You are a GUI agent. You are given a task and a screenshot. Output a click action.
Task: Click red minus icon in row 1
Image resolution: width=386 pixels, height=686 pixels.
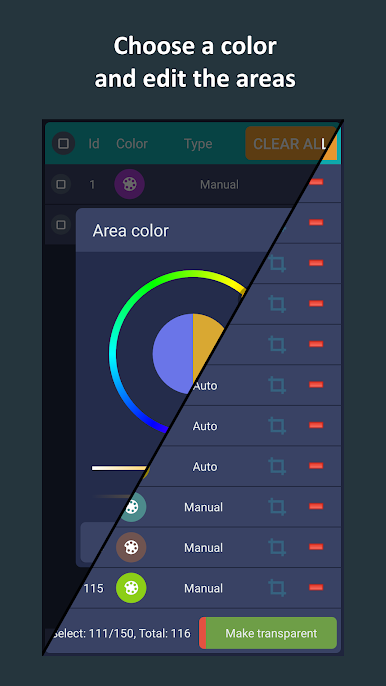[x=317, y=182]
